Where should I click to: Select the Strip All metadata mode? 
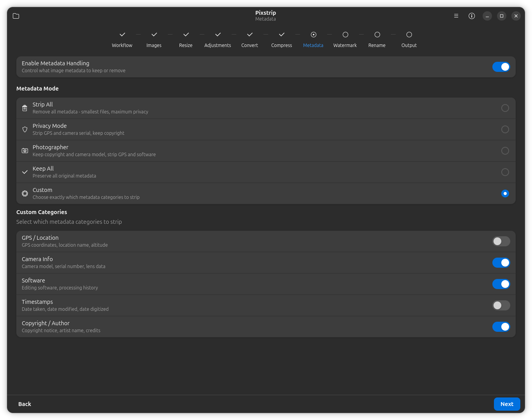point(505,108)
